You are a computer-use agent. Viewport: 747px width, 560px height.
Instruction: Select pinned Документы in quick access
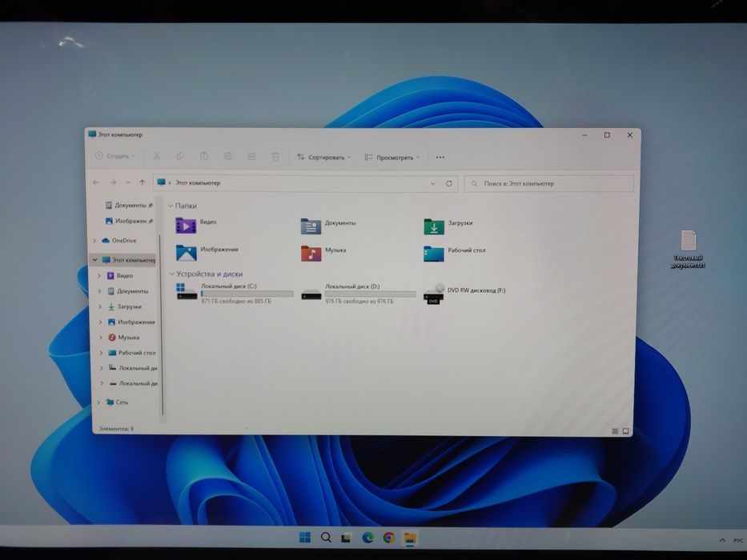click(x=129, y=206)
